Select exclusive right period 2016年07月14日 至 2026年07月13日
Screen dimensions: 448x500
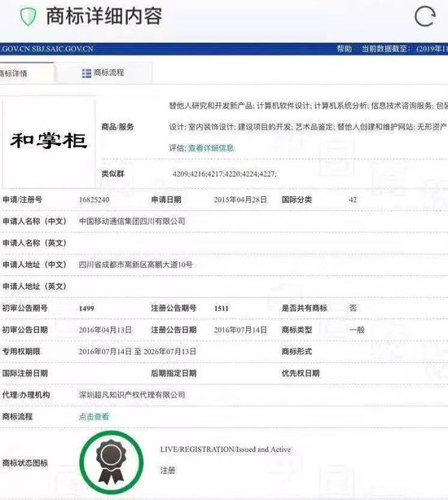[138, 352]
